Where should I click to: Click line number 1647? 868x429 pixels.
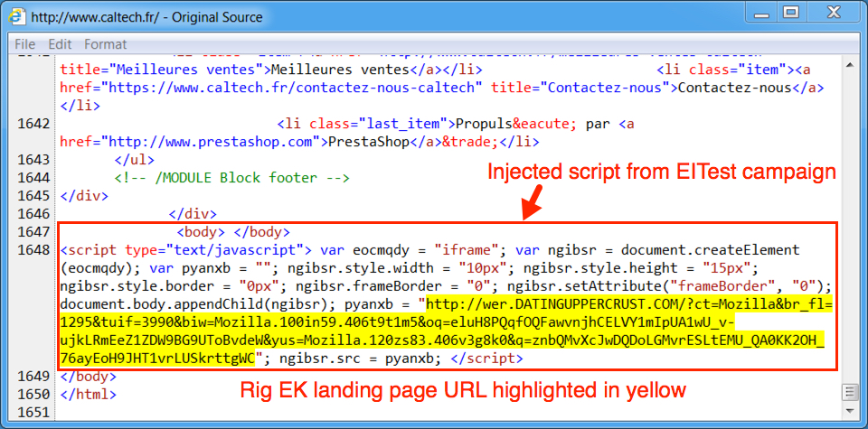click(x=32, y=232)
